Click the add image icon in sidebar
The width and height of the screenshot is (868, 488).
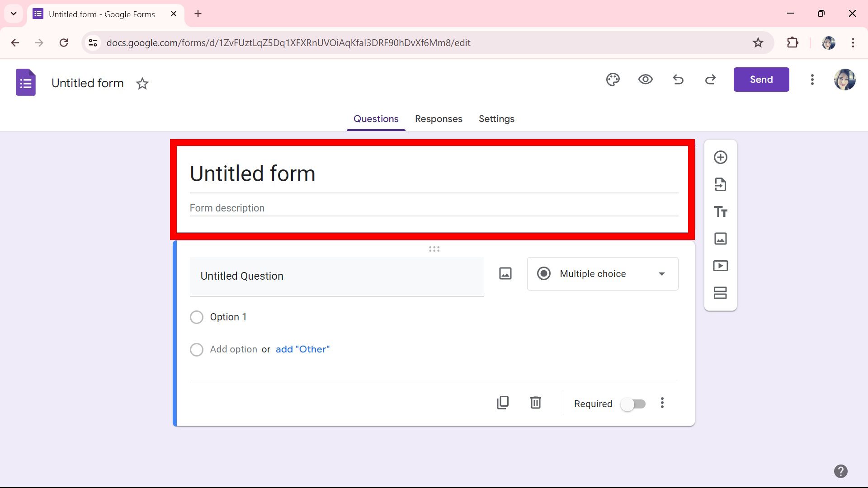[x=720, y=239]
